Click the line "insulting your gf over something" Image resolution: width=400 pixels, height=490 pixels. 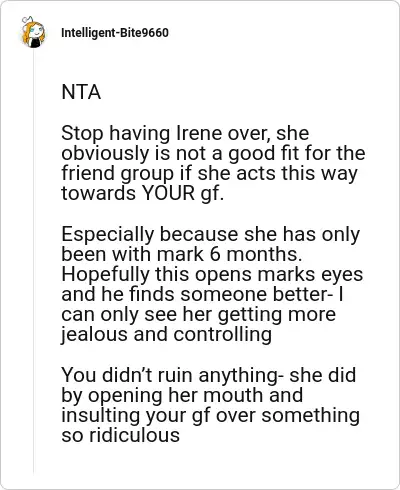coord(211,415)
